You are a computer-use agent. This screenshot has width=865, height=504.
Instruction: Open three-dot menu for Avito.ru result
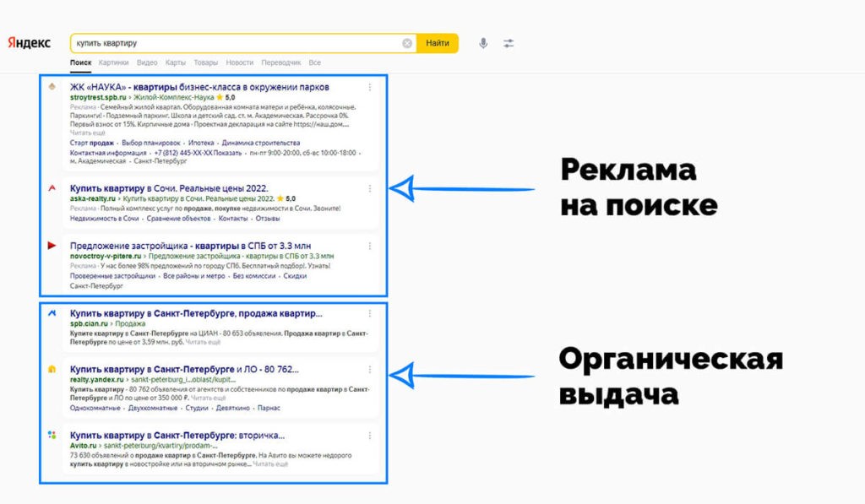[x=370, y=436]
